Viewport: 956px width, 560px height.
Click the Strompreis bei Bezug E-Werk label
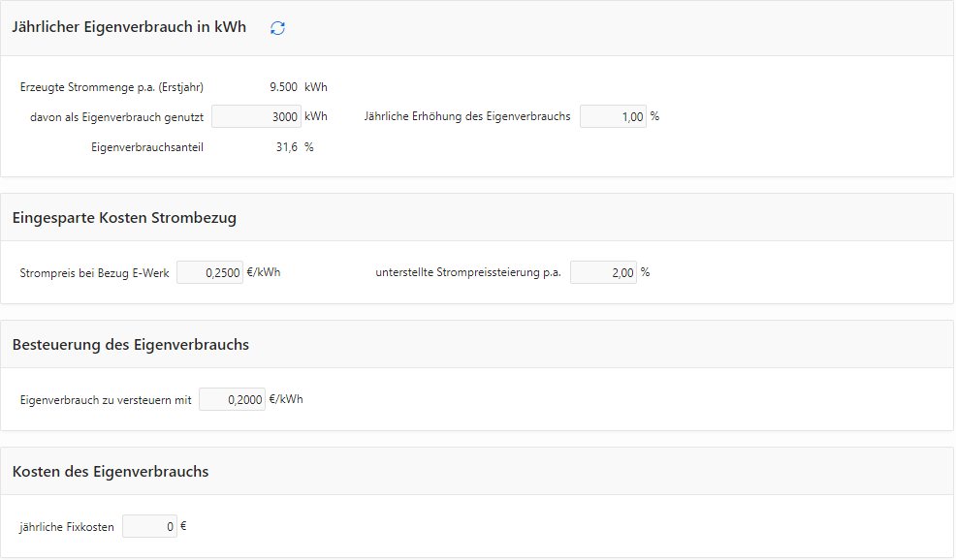(x=94, y=273)
